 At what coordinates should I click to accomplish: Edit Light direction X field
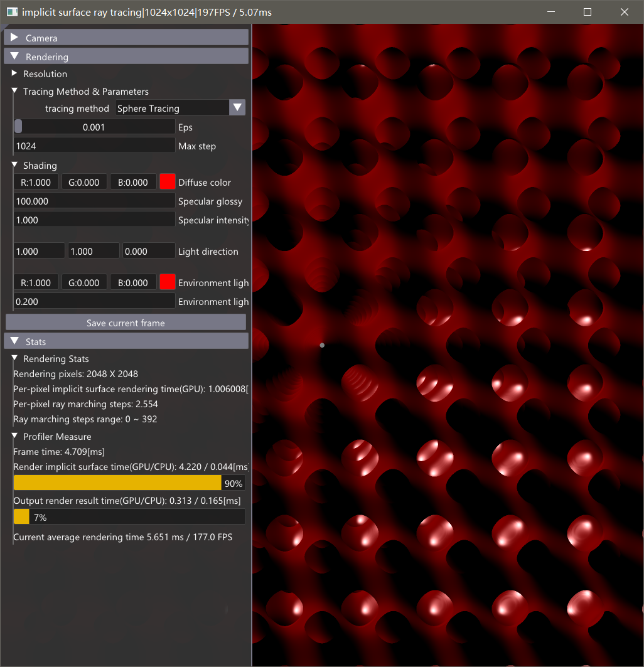click(x=39, y=251)
